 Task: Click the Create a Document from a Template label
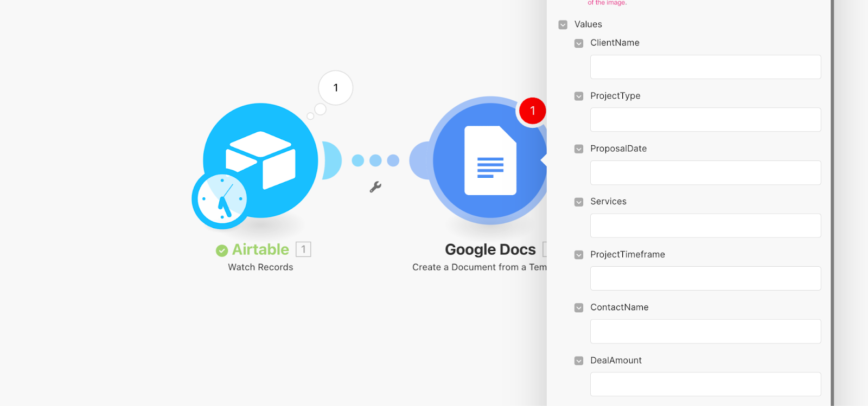(479, 267)
